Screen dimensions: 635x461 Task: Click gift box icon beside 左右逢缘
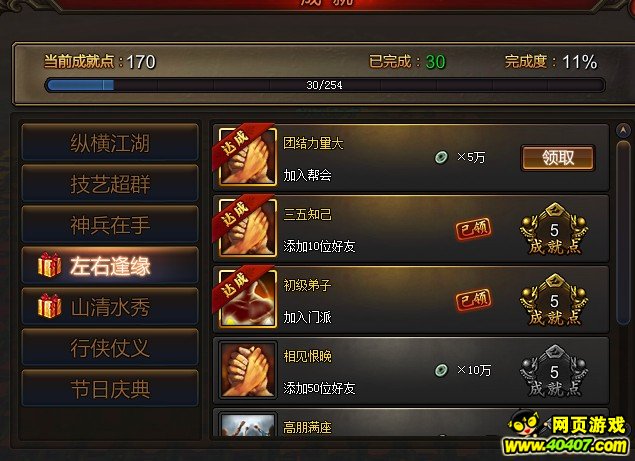[49, 265]
